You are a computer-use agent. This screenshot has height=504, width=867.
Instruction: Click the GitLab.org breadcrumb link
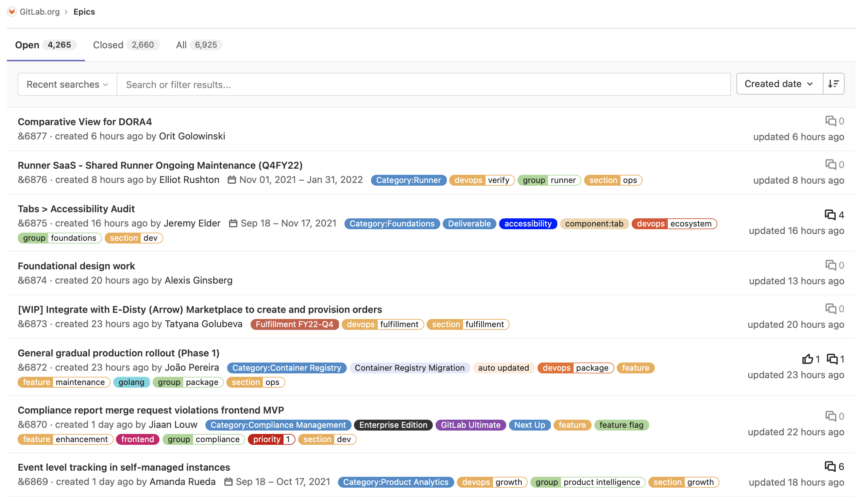39,12
